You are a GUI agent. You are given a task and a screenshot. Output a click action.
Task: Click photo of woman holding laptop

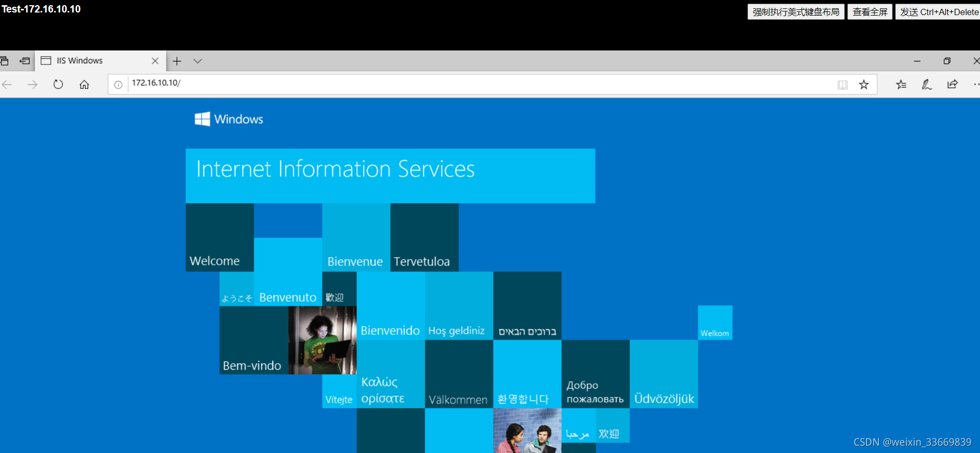(323, 340)
